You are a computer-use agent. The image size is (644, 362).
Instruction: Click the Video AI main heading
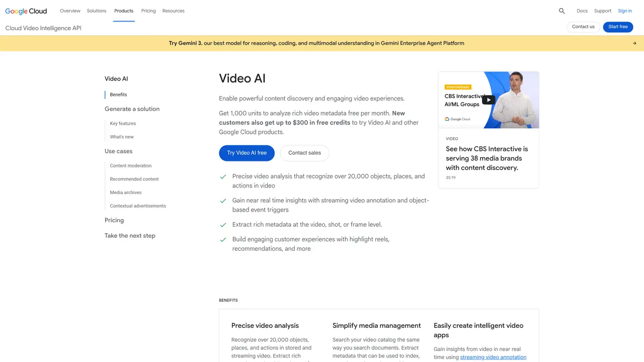(242, 78)
